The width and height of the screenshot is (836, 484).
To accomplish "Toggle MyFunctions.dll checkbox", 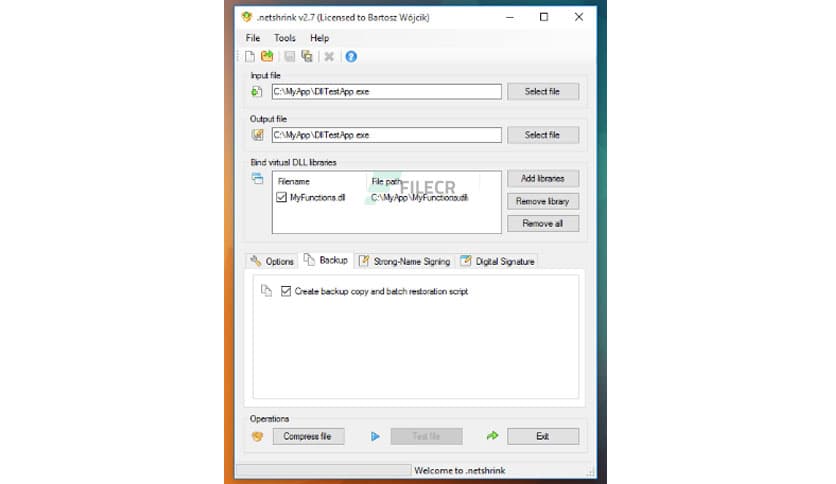I will pyautogui.click(x=282, y=197).
